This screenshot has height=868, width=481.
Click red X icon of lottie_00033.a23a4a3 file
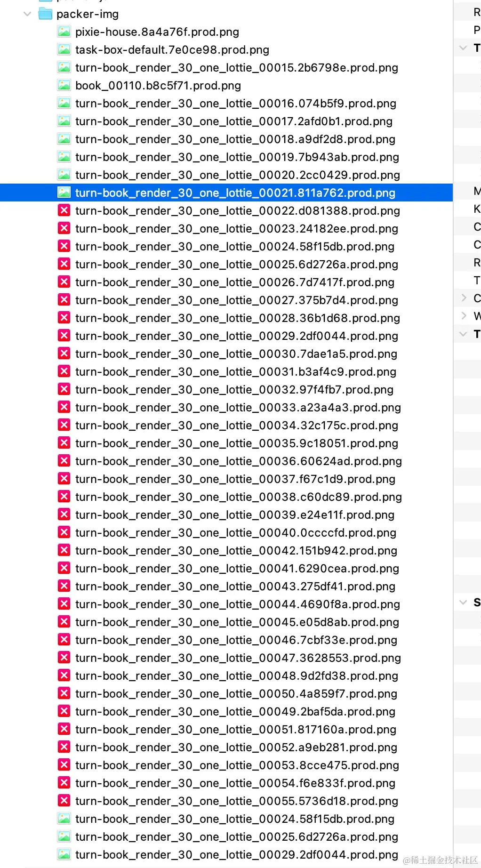point(64,408)
